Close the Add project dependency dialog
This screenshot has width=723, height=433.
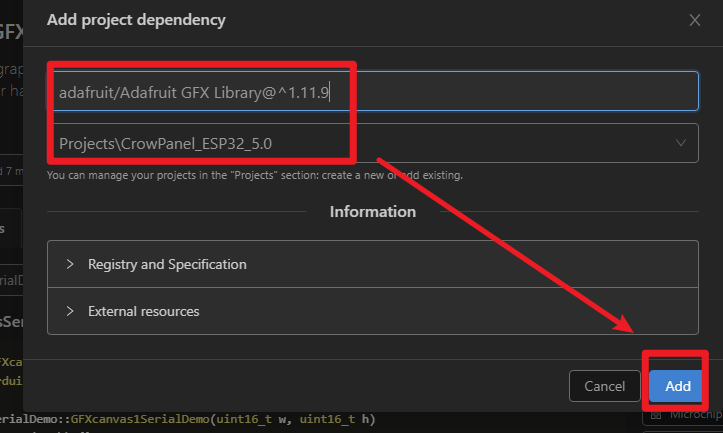click(694, 20)
